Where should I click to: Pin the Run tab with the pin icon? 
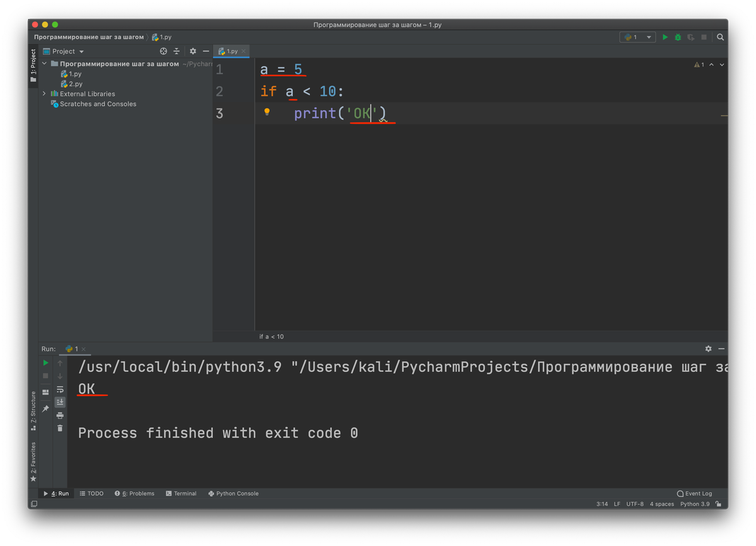point(45,409)
